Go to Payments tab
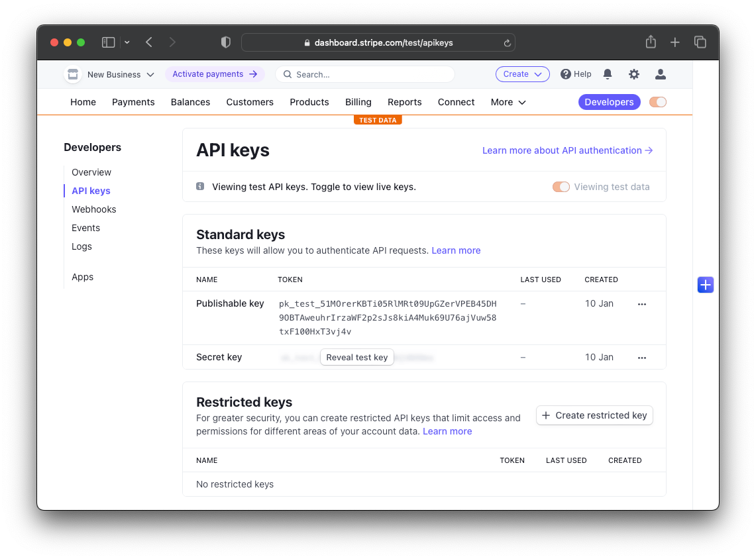Viewport: 756px width, 559px height. click(133, 102)
